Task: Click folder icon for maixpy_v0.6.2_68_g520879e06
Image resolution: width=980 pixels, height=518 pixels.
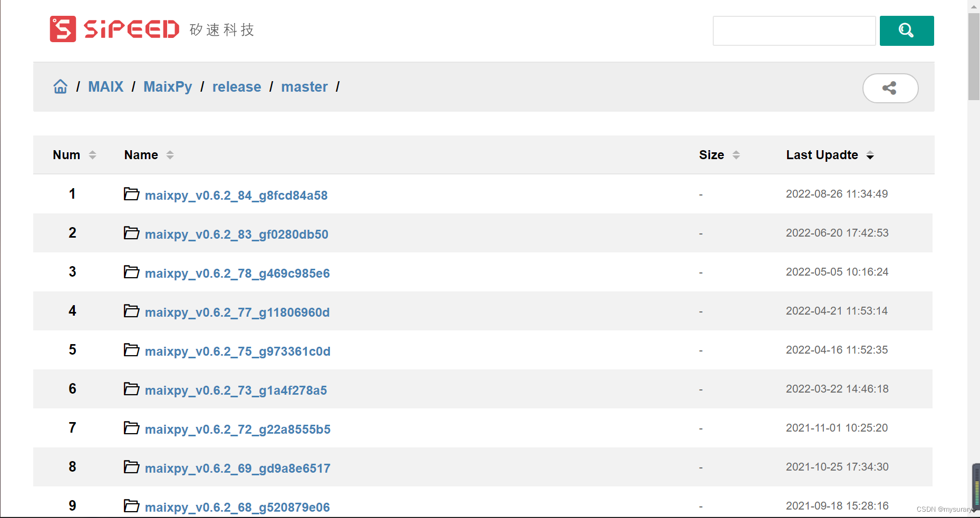Action: pos(131,506)
